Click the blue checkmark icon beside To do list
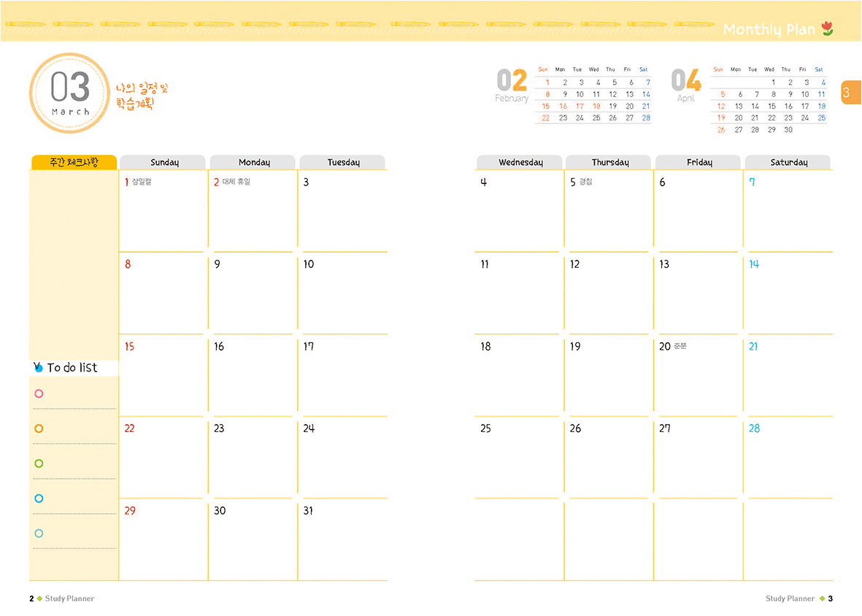The height and width of the screenshot is (616, 862). 38,367
